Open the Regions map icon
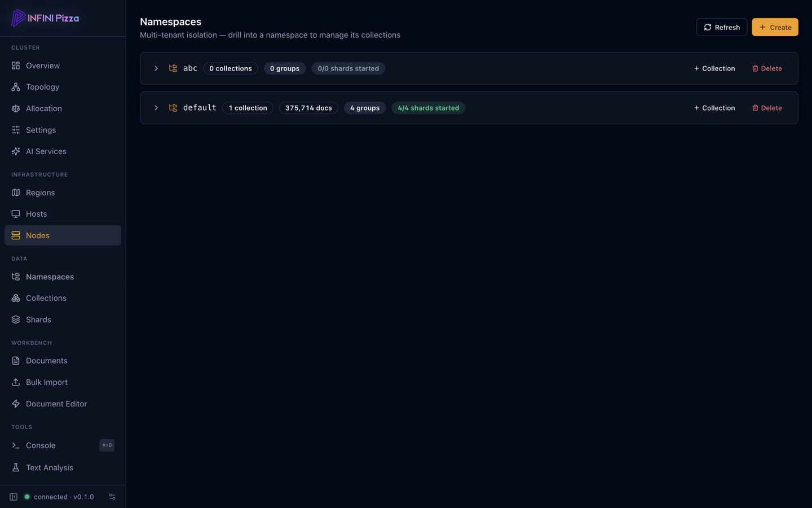 [16, 192]
